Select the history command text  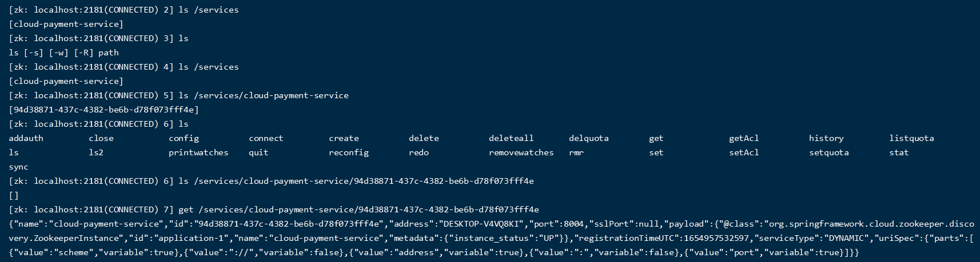point(826,138)
